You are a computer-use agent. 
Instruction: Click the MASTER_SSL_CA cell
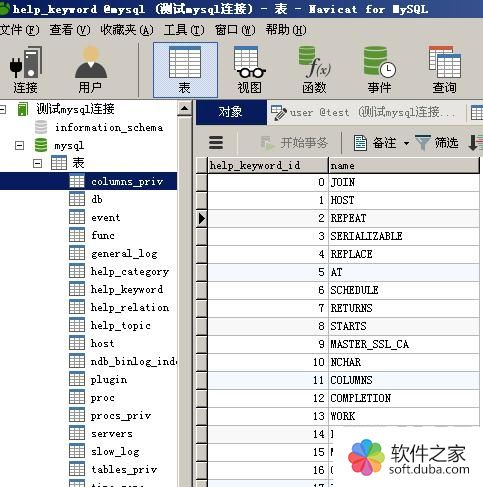tap(404, 344)
